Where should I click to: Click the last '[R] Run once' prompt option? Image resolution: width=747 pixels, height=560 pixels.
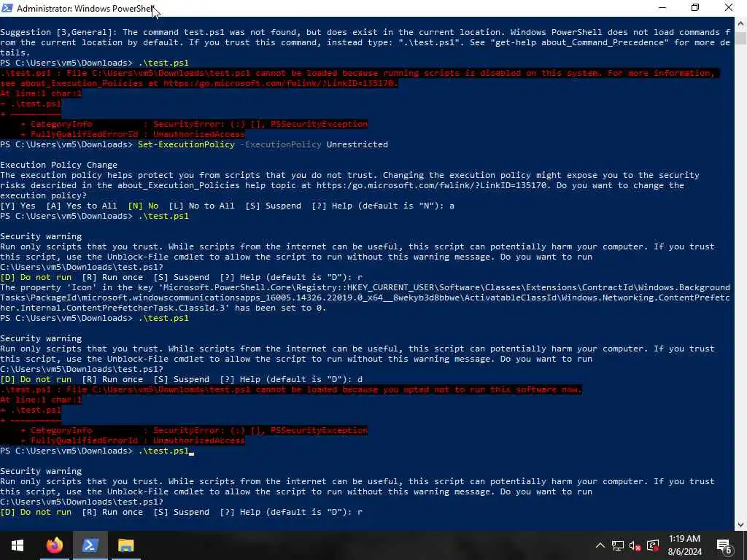click(x=112, y=512)
